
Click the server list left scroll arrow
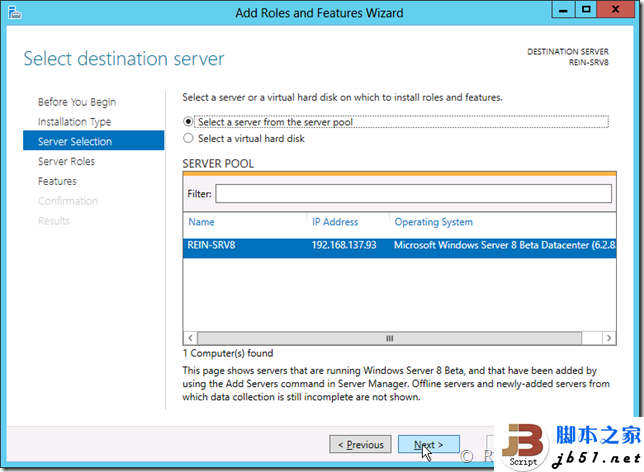pyautogui.click(x=189, y=338)
